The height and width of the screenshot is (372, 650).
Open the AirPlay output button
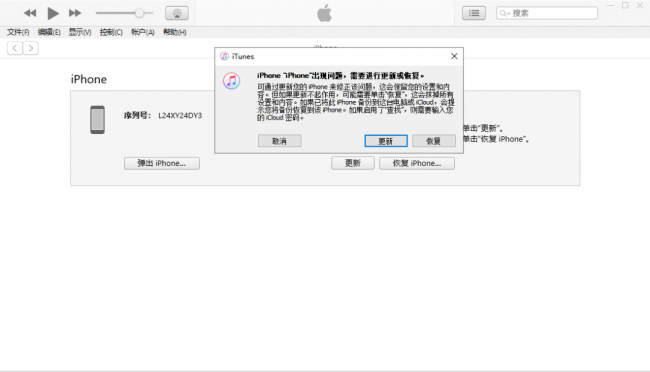[x=177, y=13]
